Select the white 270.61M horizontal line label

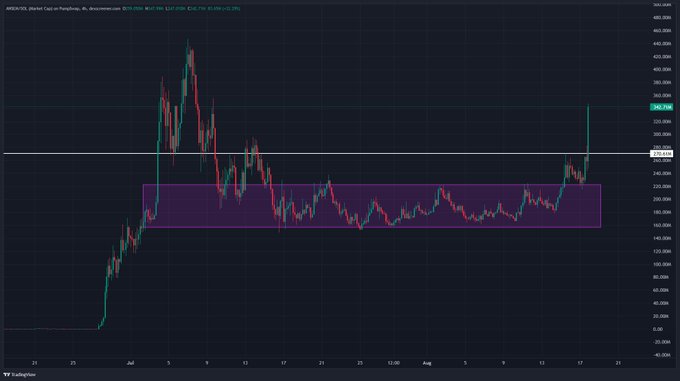tap(661, 154)
